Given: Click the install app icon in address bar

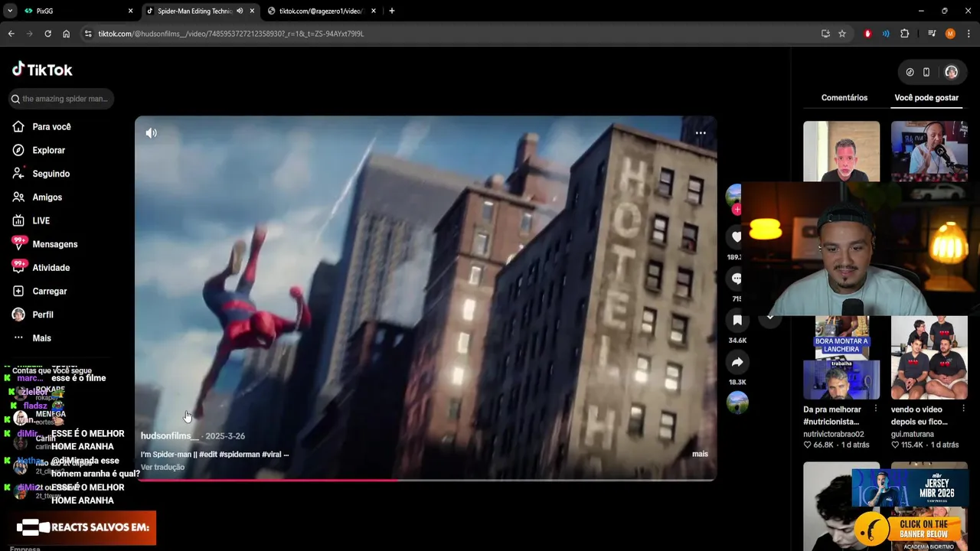Looking at the screenshot, I should tap(825, 34).
